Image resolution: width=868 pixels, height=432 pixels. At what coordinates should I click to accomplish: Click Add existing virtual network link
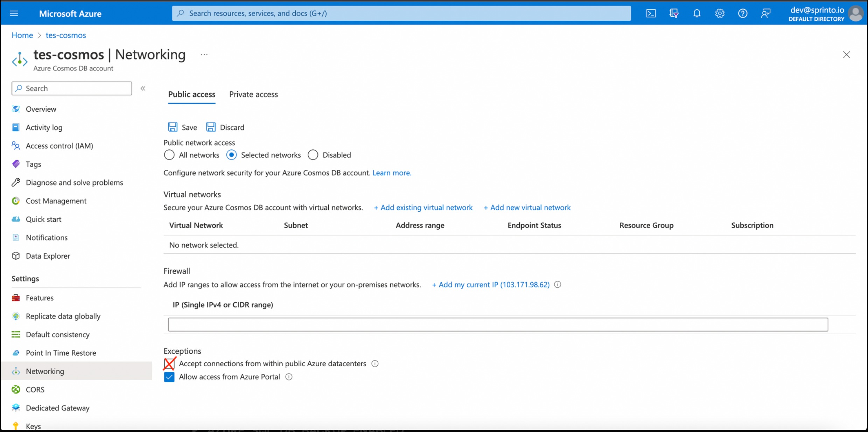click(x=423, y=208)
